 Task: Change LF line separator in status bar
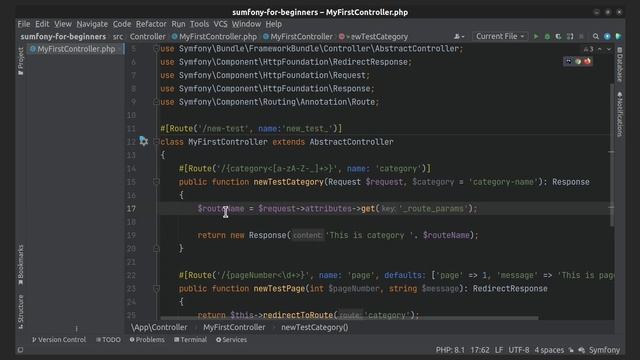point(499,350)
